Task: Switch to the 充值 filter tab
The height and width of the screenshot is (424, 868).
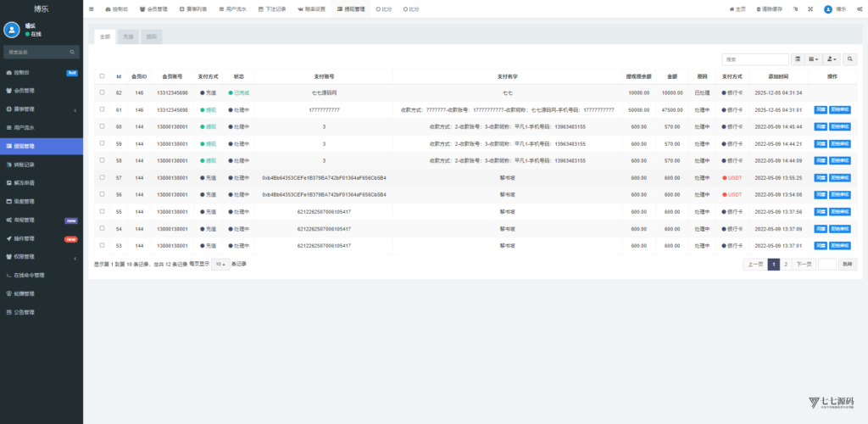Action: (128, 36)
